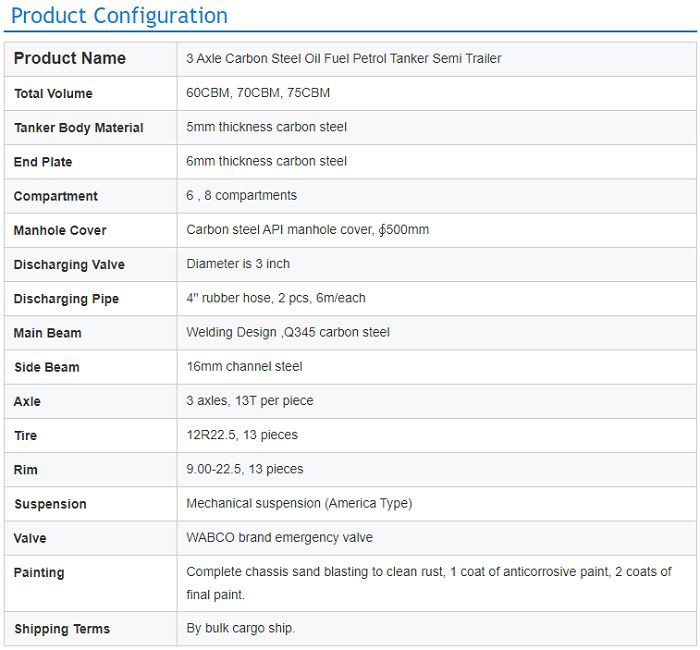The image size is (700, 650).
Task: Click the Tanker Body Material label
Action: [78, 128]
